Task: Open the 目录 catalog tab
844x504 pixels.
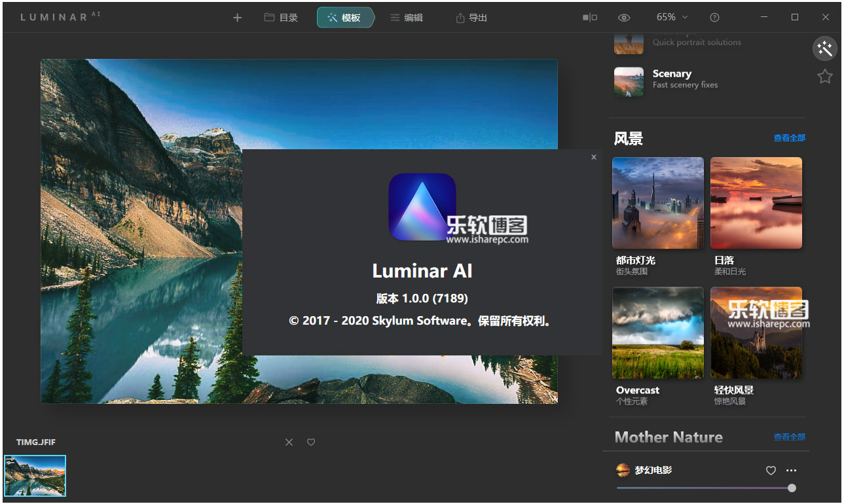Action: pos(281,18)
